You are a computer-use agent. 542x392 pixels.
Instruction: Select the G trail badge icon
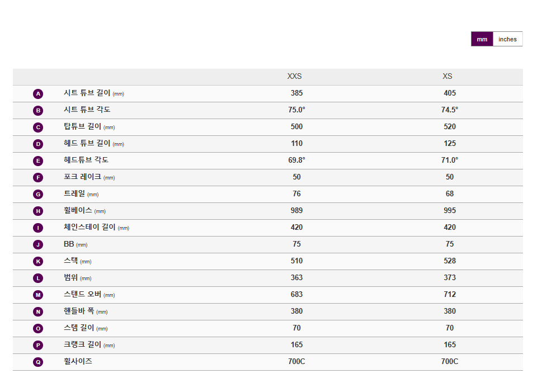[38, 194]
